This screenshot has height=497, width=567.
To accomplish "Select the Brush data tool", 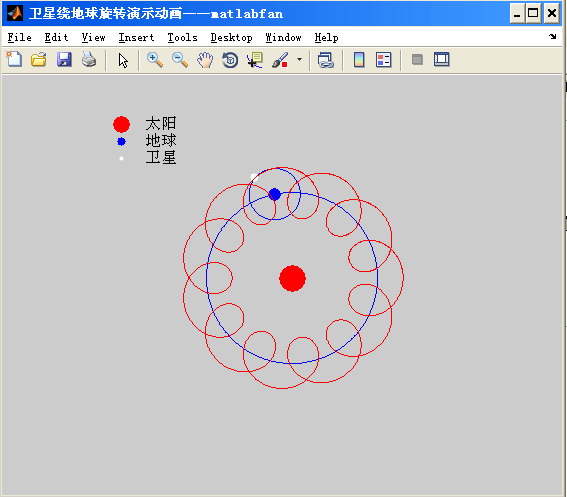I will 280,60.
